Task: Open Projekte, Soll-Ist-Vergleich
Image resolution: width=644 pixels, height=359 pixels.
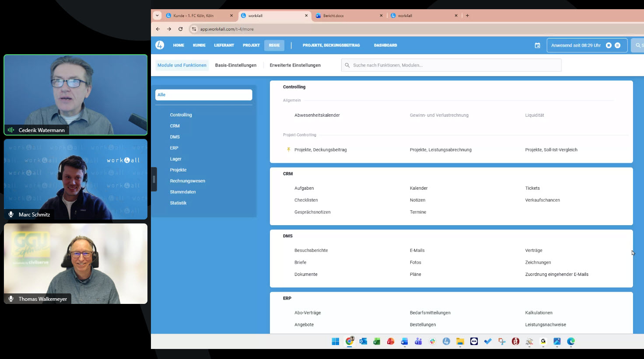Action: [x=551, y=150]
